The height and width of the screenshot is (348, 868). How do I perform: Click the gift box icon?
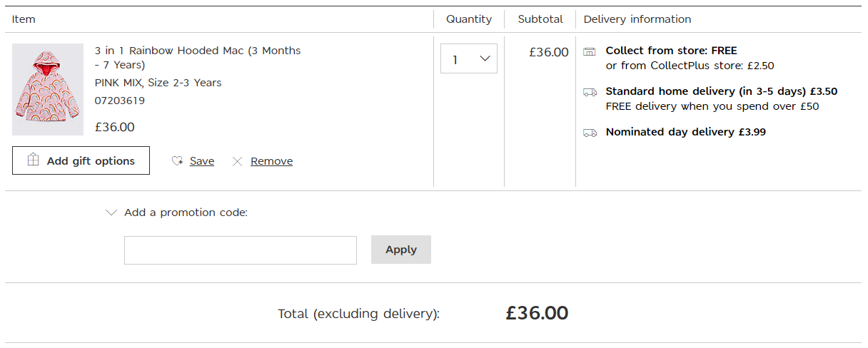pos(33,160)
